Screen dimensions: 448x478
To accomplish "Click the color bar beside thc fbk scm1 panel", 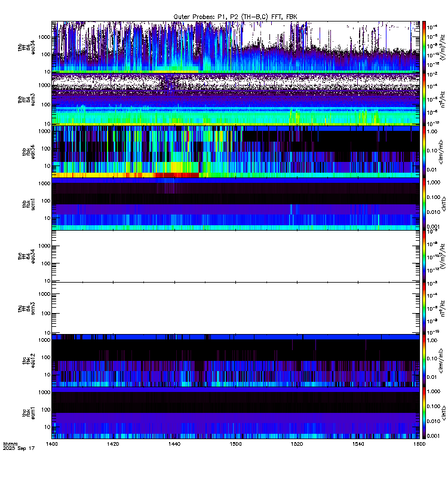I will pos(424,413).
